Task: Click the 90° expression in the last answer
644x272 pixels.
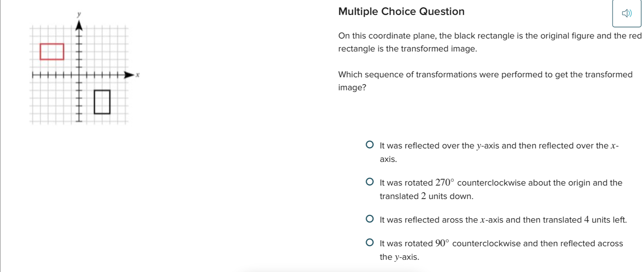Action: pyautogui.click(x=442, y=243)
